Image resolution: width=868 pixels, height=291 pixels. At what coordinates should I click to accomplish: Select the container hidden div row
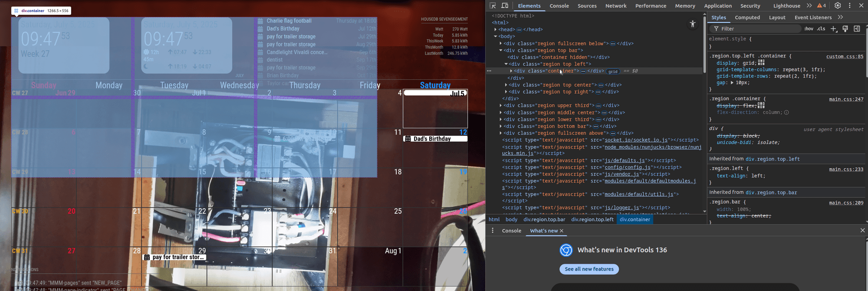[558, 57]
